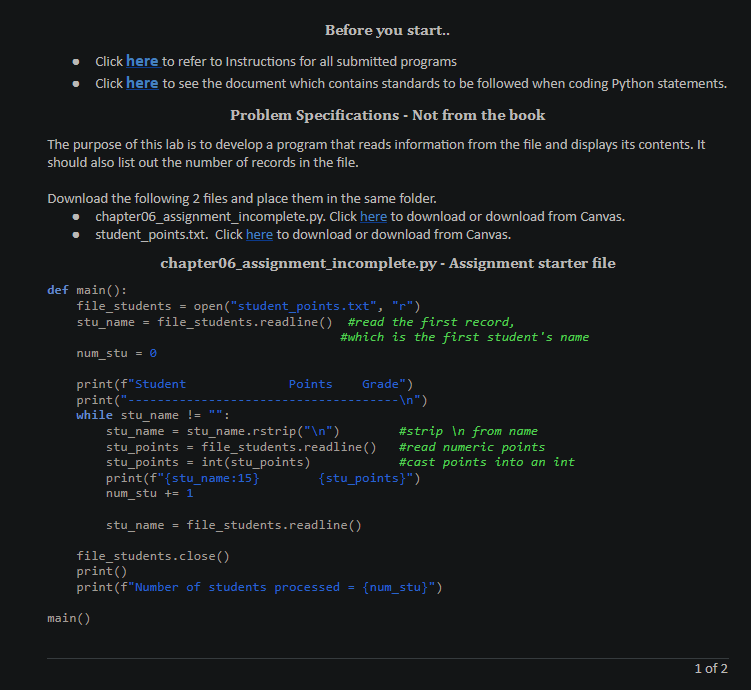Click 'Problem Specifications - Not from the book' heading
This screenshot has height=690, width=751.
[387, 115]
